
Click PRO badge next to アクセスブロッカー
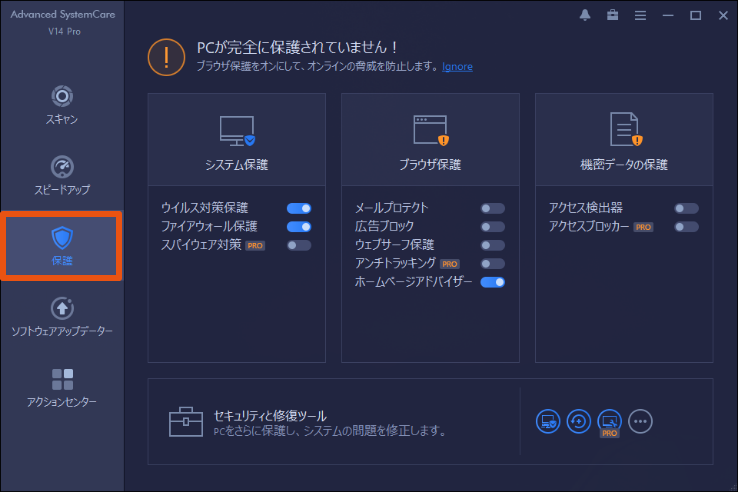(x=643, y=227)
